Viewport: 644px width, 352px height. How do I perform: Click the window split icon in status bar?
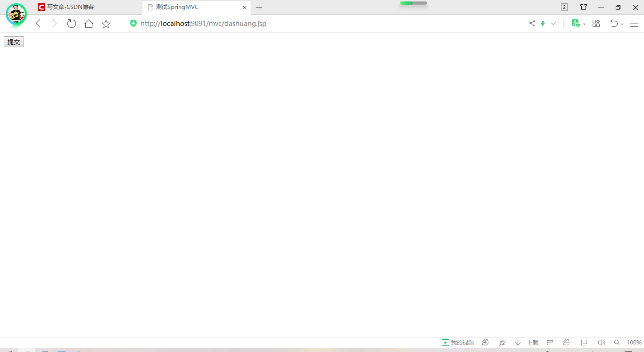point(584,343)
